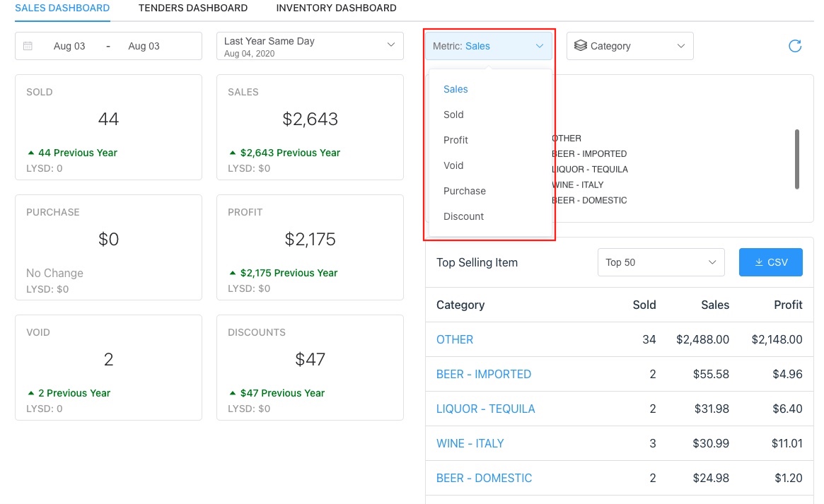This screenshot has height=504, width=824.
Task: Choose Sold in the metric list
Action: [453, 115]
